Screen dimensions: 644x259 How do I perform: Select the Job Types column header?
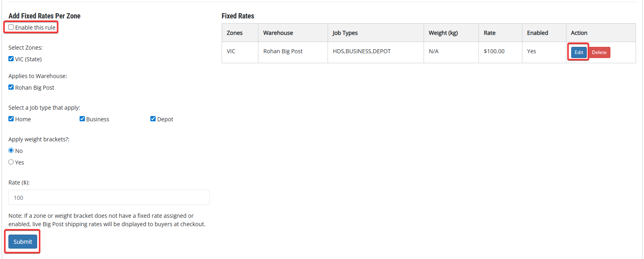345,33
